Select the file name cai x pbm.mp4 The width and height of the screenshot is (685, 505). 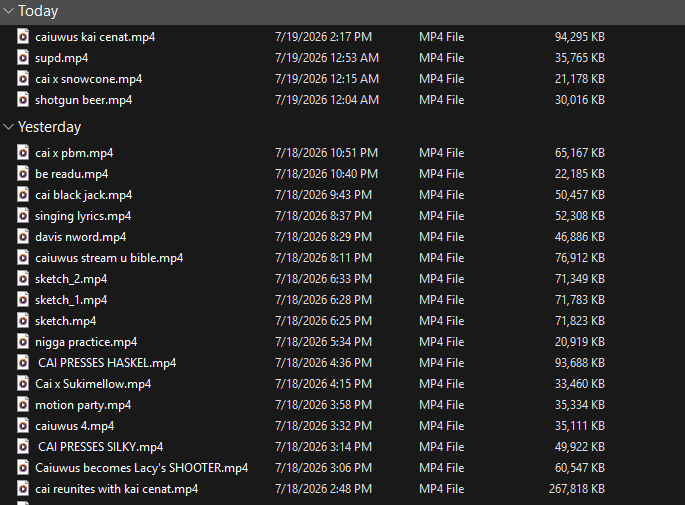[x=74, y=153]
